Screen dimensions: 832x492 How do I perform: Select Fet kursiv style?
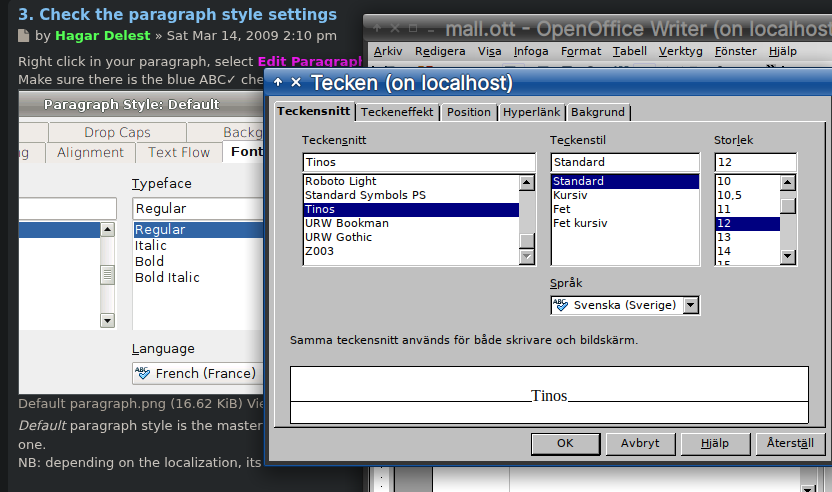pos(625,223)
